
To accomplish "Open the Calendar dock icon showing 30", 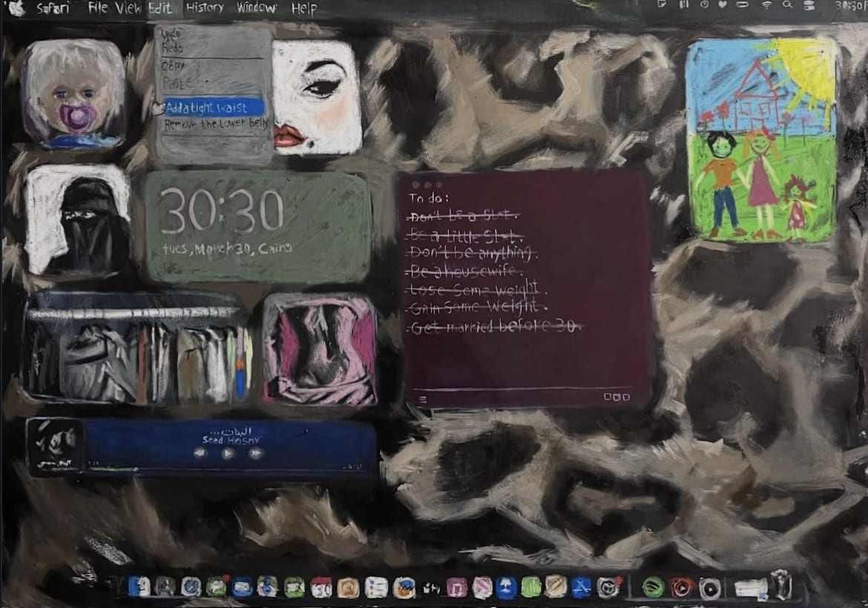I will [x=321, y=587].
